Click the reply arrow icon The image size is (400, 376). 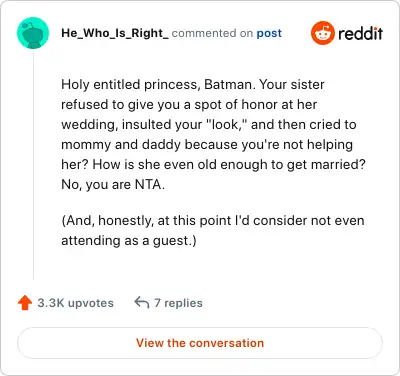tap(142, 303)
